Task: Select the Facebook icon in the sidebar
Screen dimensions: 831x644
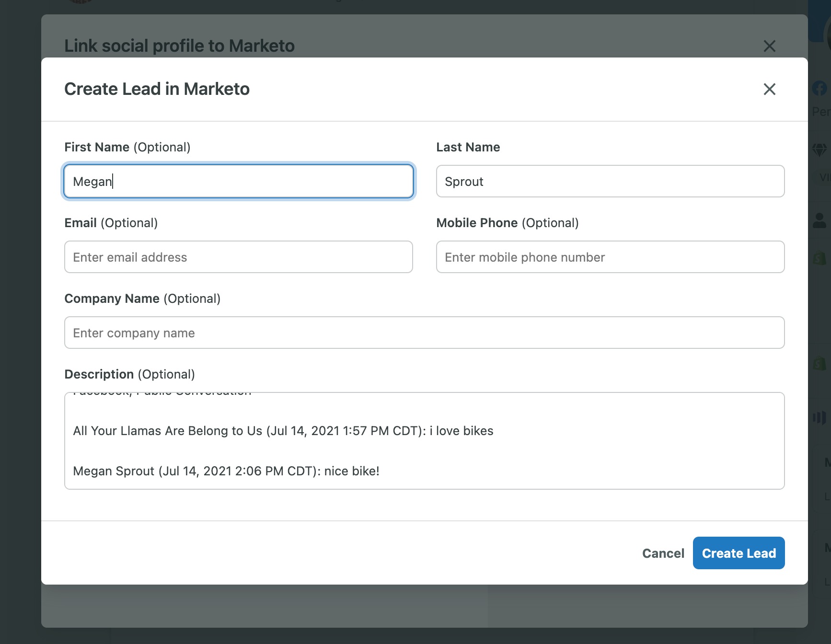Action: point(819,88)
